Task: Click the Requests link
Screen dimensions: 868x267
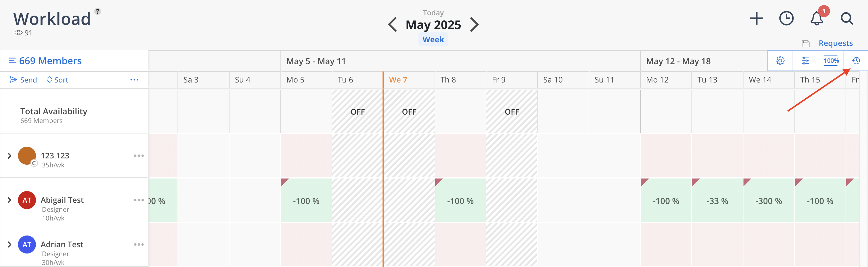Action: (x=835, y=43)
